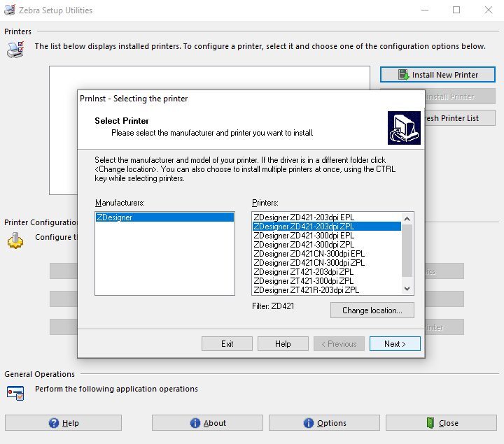Click the printer wizard image in dialog header
The height and width of the screenshot is (444, 504).
(404, 128)
